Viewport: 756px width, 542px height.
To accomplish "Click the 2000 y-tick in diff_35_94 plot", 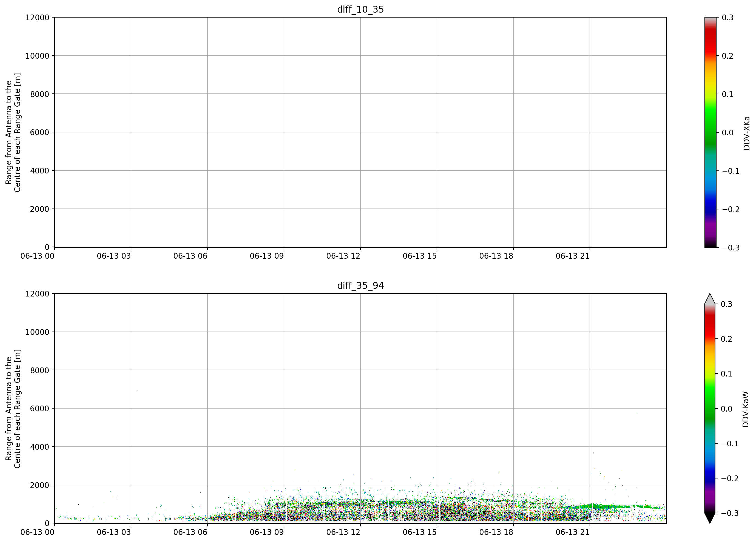I will point(40,485).
